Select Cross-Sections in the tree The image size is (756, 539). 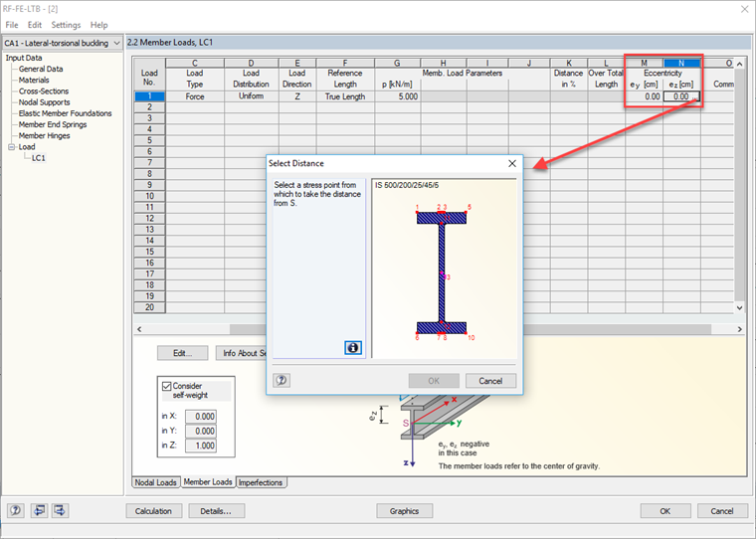coord(44,91)
